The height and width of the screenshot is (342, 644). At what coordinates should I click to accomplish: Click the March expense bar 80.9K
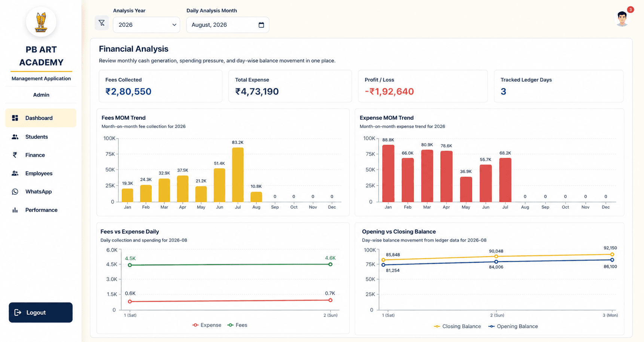pos(427,176)
